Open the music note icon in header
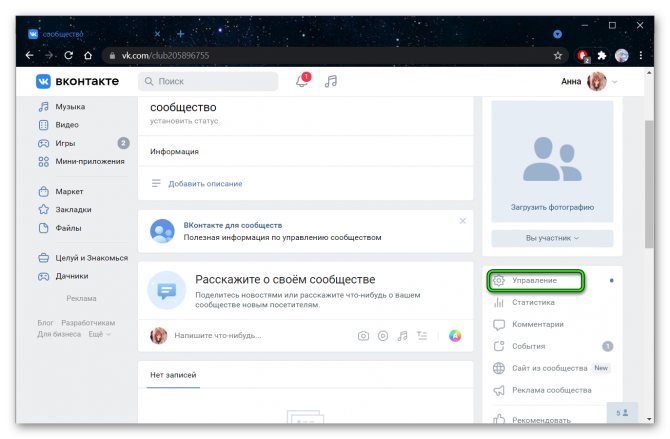This screenshot has height=439, width=670. [331, 81]
